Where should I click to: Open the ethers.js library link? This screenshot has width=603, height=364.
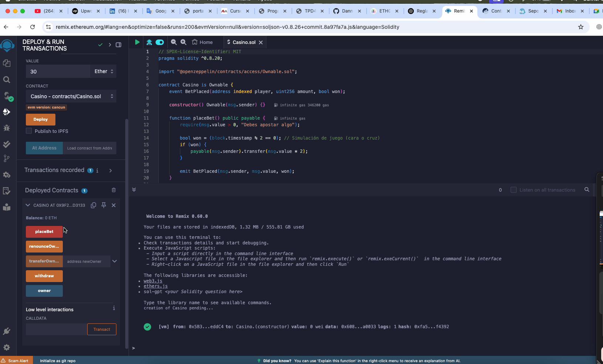tap(156, 286)
